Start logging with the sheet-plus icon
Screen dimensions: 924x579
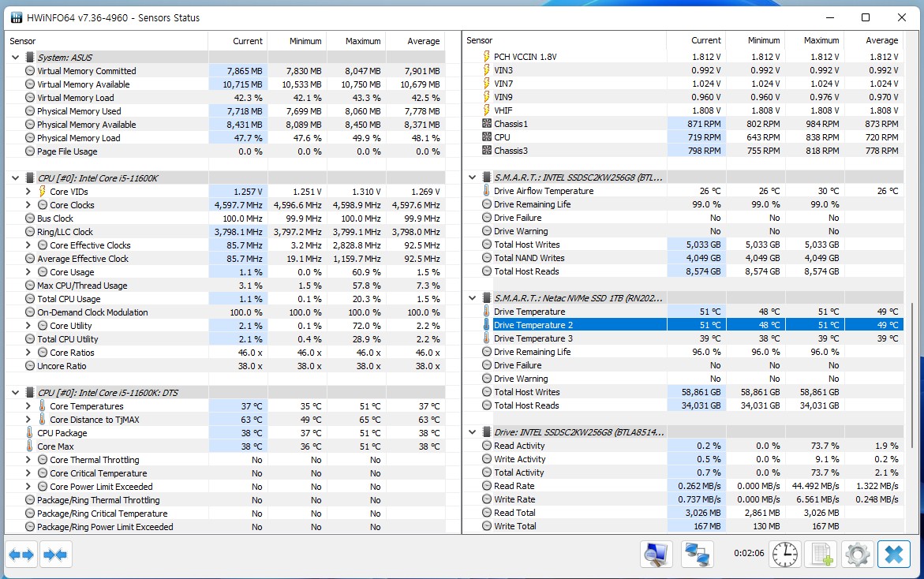click(x=821, y=555)
